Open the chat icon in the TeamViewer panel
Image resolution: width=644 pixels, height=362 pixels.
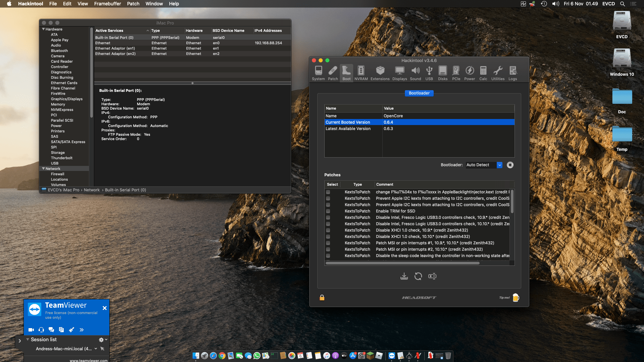point(51,330)
